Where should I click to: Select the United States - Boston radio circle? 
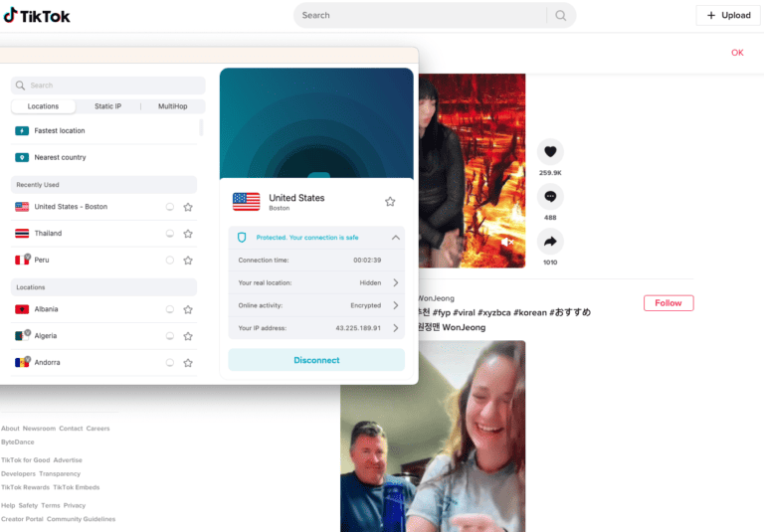pos(169,207)
